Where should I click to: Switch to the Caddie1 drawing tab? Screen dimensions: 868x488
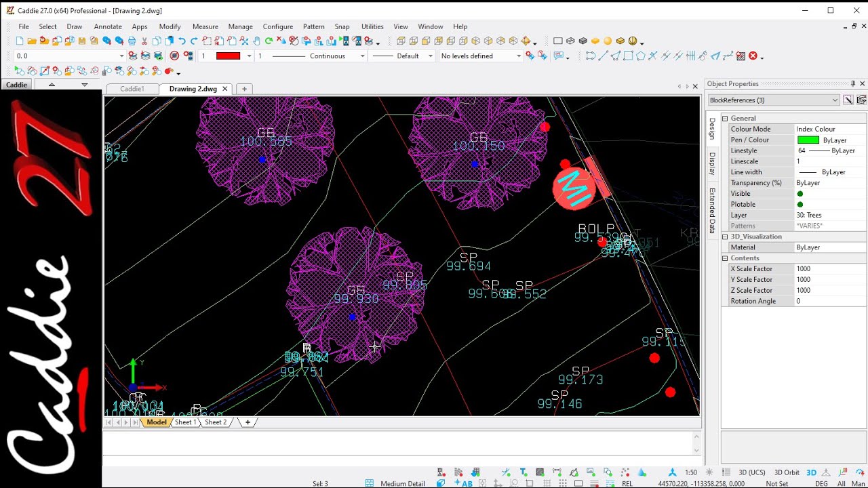coord(132,89)
